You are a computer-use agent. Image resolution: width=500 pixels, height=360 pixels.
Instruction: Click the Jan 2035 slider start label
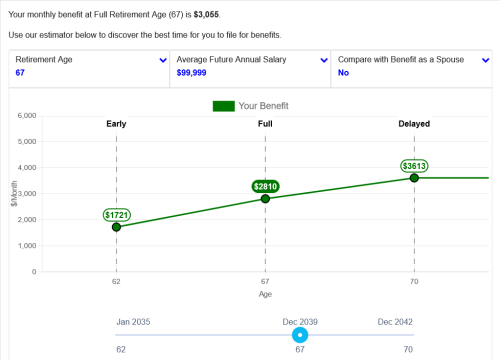(x=133, y=322)
